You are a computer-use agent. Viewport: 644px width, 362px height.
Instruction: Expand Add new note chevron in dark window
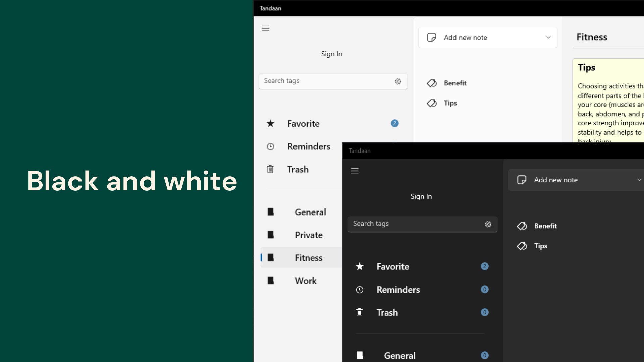639,180
